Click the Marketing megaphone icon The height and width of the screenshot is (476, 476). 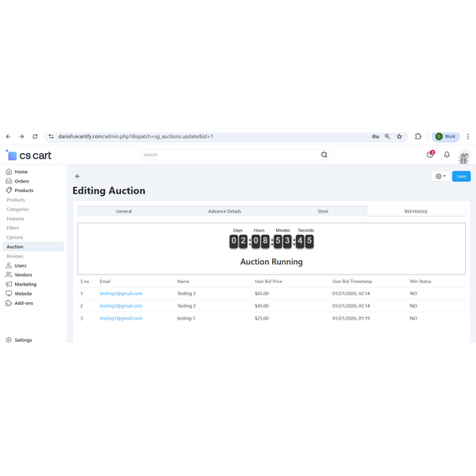click(x=9, y=284)
